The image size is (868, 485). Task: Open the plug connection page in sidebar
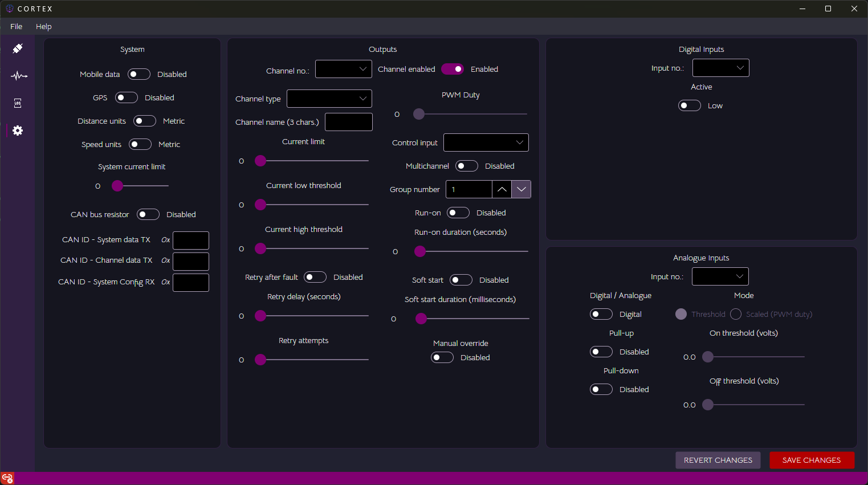click(18, 49)
